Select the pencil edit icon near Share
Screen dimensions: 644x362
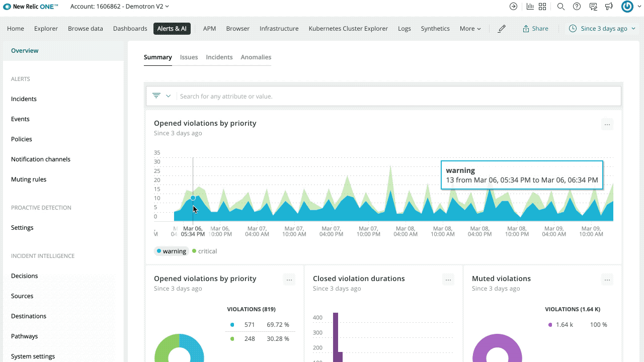click(x=502, y=29)
